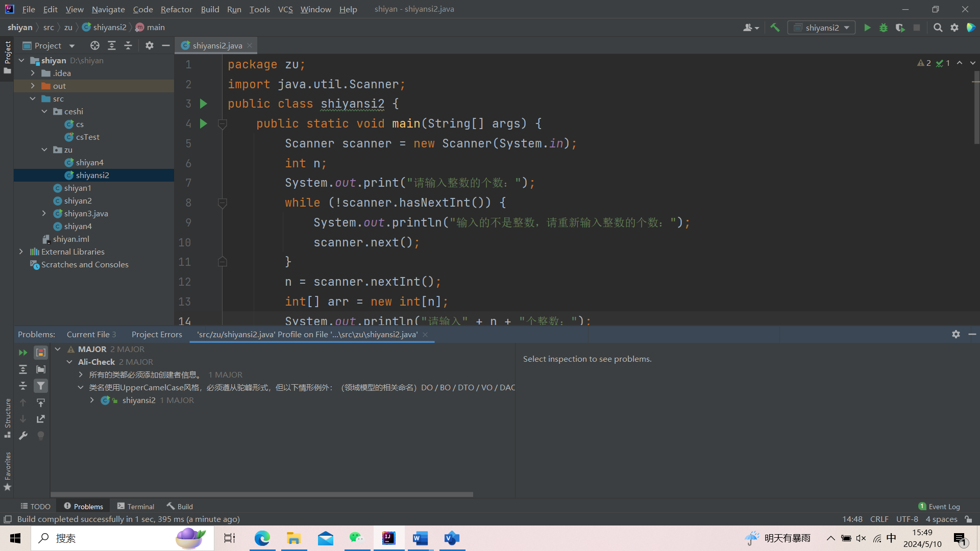Click Export inspection results icon

coord(41,419)
